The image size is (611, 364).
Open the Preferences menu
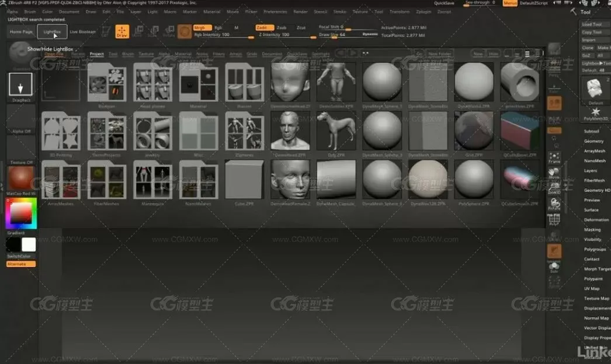[275, 12]
